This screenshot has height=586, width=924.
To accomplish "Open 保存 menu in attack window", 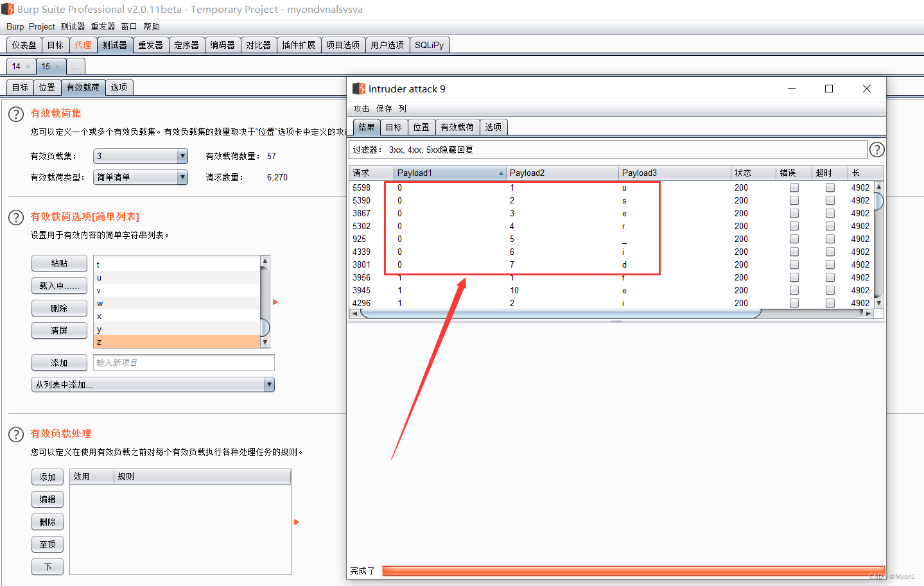I will click(x=384, y=108).
